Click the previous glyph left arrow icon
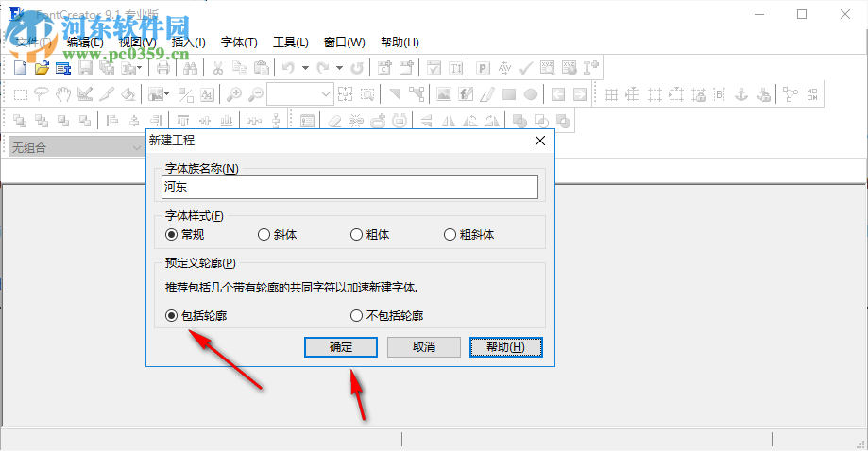Viewport: 868px width, 451px height. 558,94
